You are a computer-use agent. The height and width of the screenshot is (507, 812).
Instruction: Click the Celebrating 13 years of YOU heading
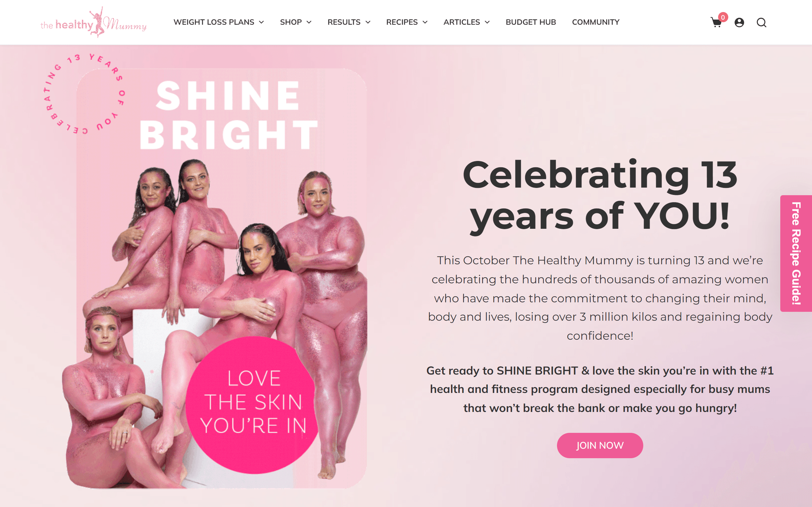click(x=600, y=195)
